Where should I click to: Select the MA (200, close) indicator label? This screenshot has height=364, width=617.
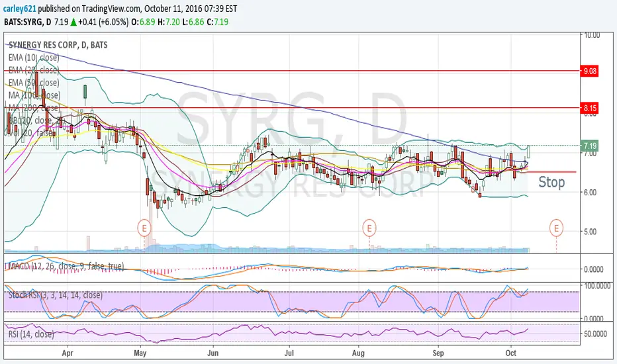pos(34,108)
